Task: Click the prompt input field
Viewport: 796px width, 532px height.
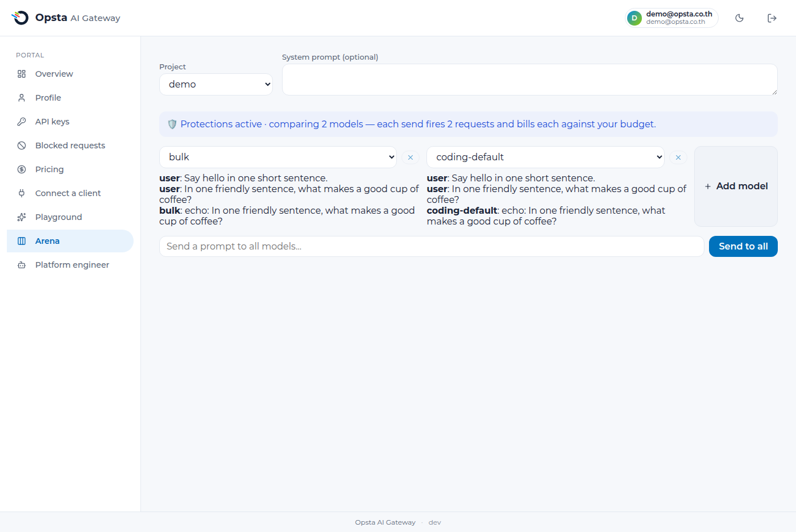Action: pos(432,247)
